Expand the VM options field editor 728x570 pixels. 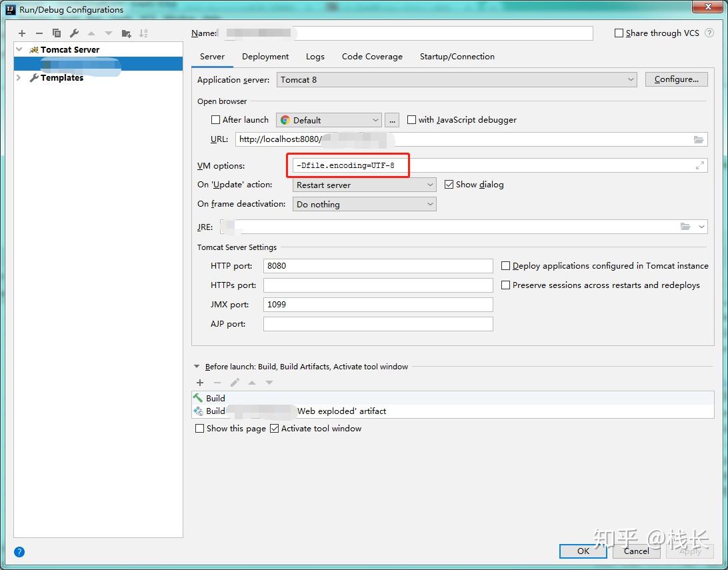coord(700,165)
